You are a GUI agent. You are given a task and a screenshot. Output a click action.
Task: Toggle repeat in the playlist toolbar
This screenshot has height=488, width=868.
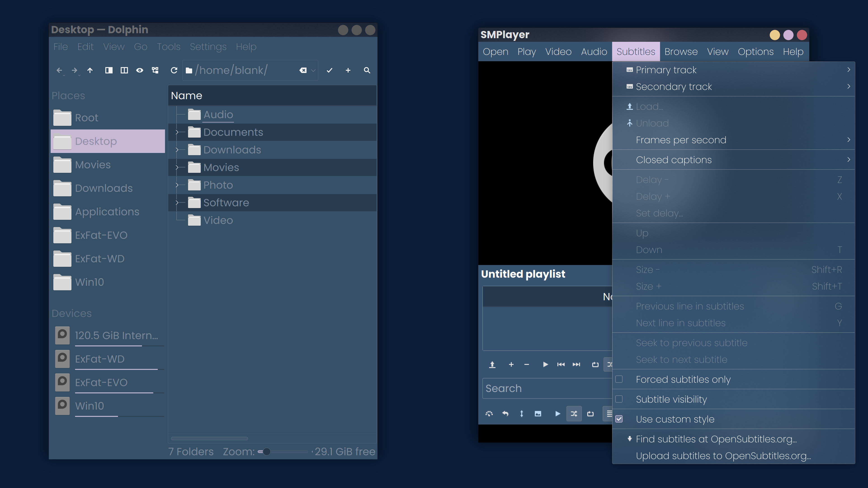(x=595, y=364)
